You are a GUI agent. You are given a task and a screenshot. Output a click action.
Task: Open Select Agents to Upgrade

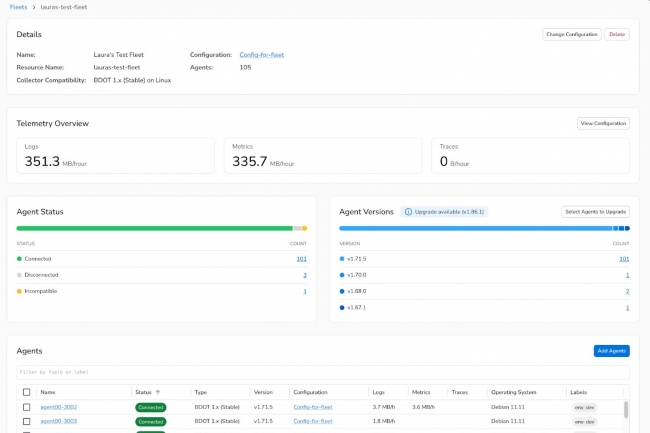[x=595, y=212]
